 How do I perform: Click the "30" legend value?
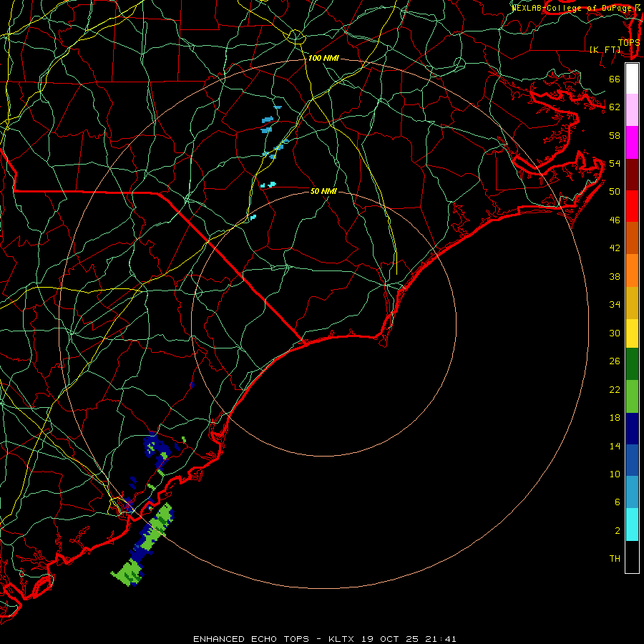coord(615,333)
